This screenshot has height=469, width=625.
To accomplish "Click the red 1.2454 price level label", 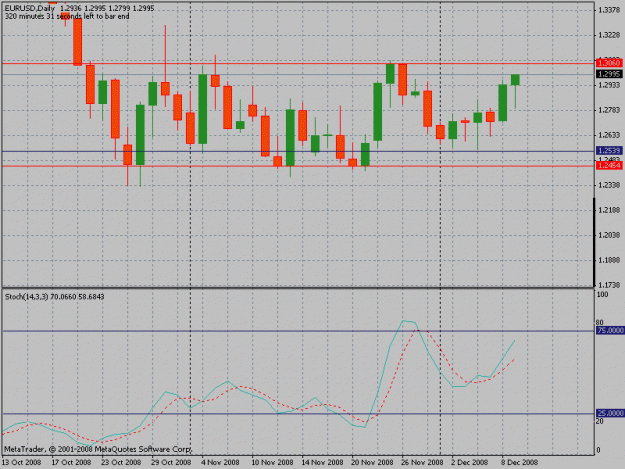I will click(x=609, y=165).
